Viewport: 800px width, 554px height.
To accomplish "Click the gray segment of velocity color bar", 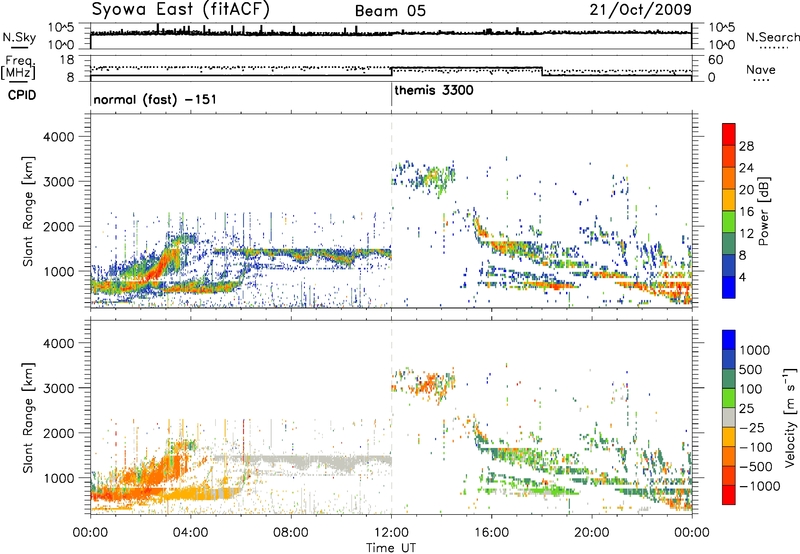I will (729, 417).
